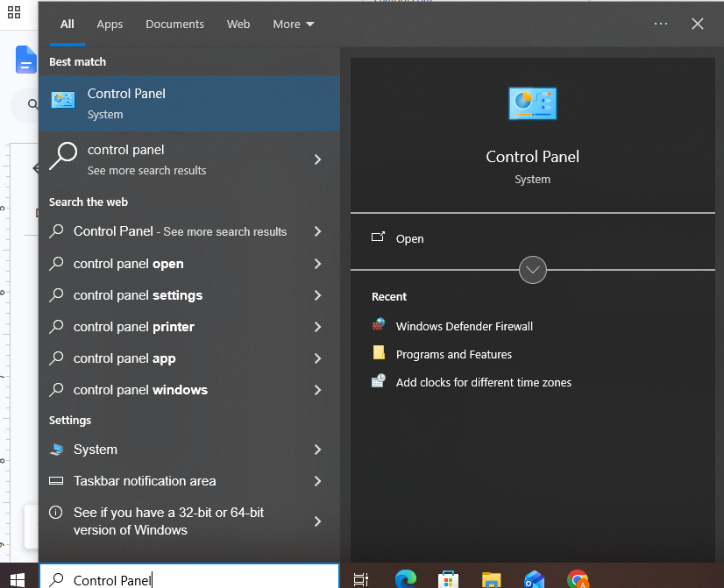Open the More filter dropdown

pos(294,24)
